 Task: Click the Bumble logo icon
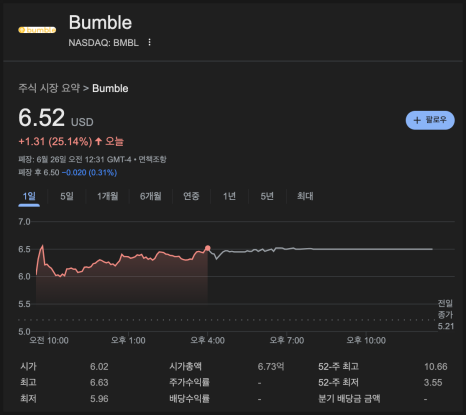(x=37, y=30)
